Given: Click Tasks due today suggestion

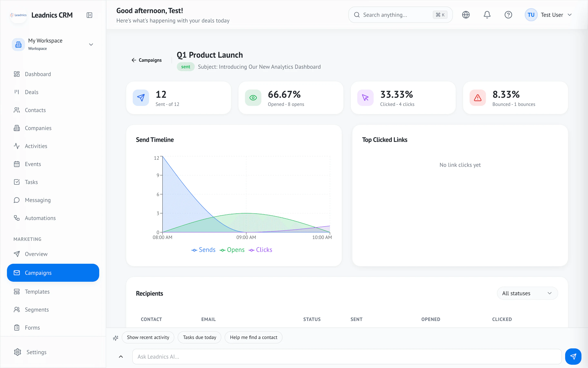Looking at the screenshot, I should [199, 337].
